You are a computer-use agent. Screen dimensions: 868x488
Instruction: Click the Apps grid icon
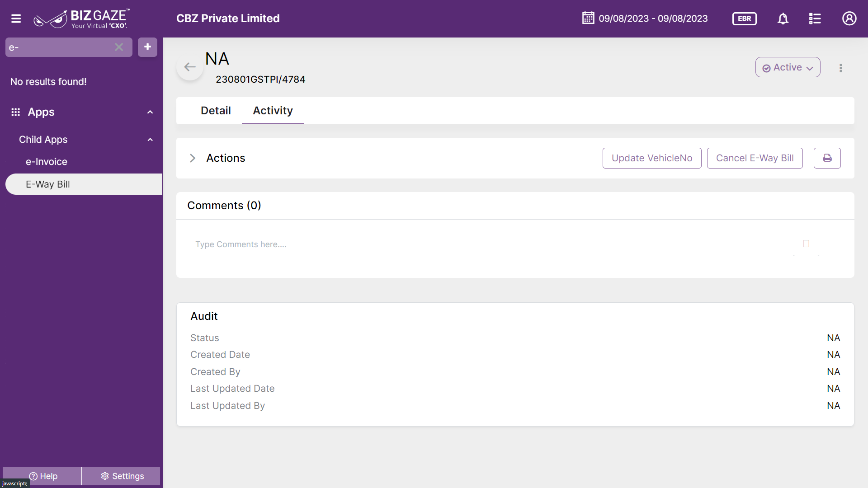tap(16, 112)
